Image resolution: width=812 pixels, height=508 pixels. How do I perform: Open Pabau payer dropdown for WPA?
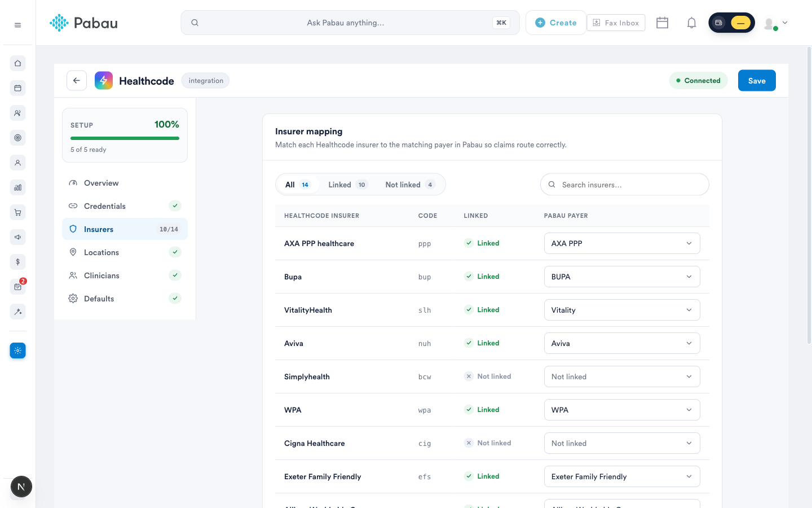622,410
